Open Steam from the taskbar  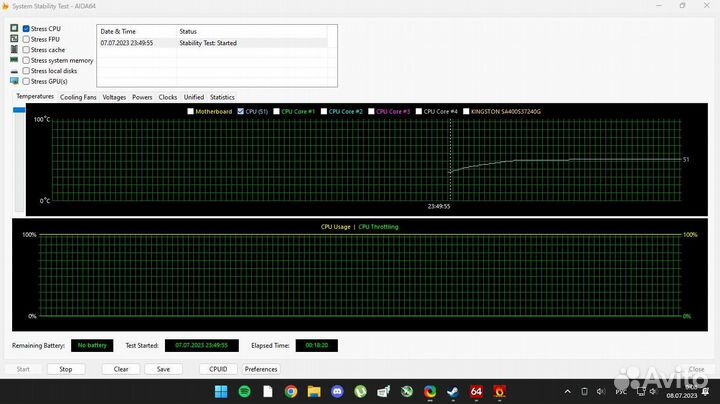453,393
